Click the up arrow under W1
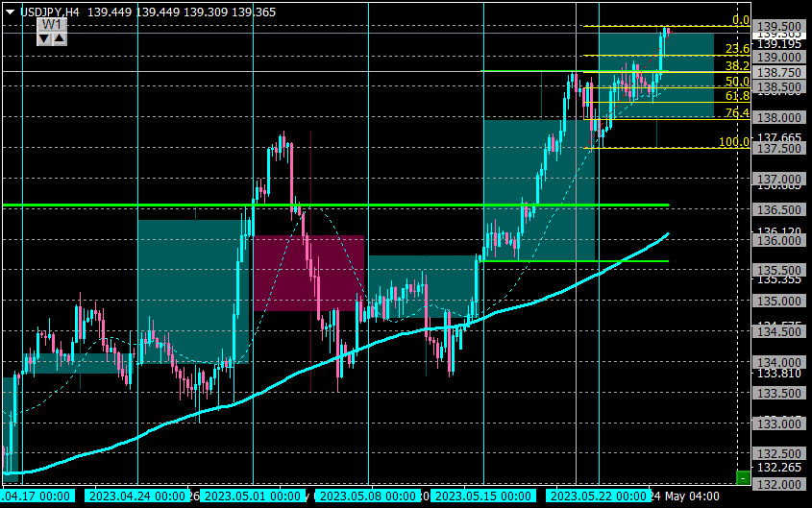812x508 pixels. (59, 38)
